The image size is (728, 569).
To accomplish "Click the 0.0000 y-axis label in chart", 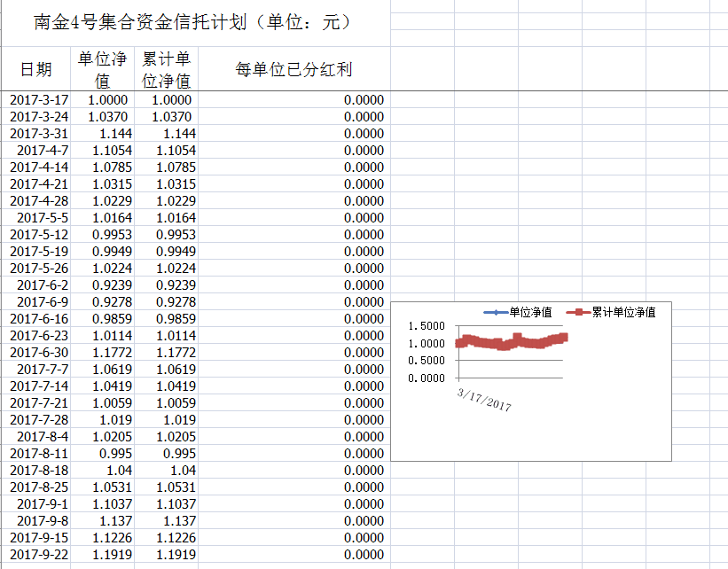I will 427,378.
